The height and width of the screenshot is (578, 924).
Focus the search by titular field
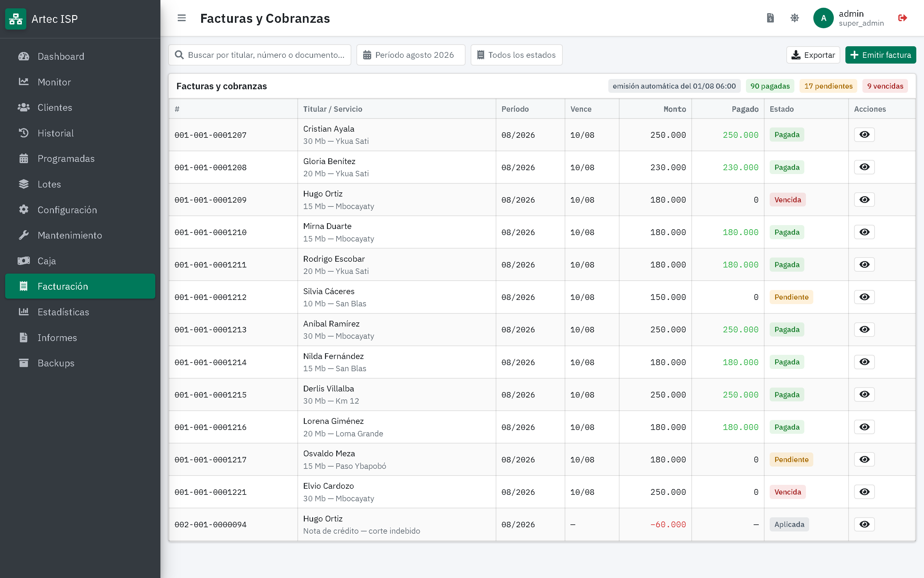pos(260,55)
